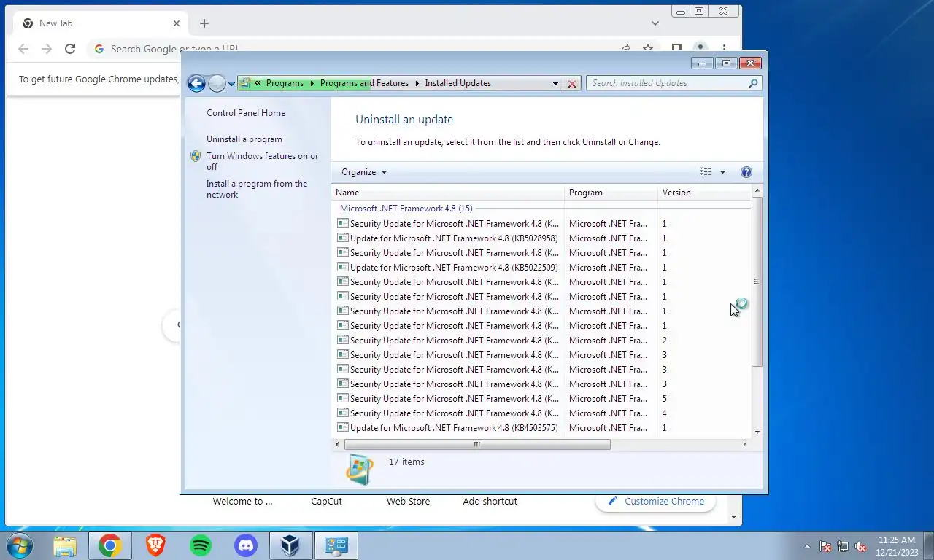This screenshot has width=934, height=560.
Task: Select Programs in the breadcrumb path
Action: point(285,83)
